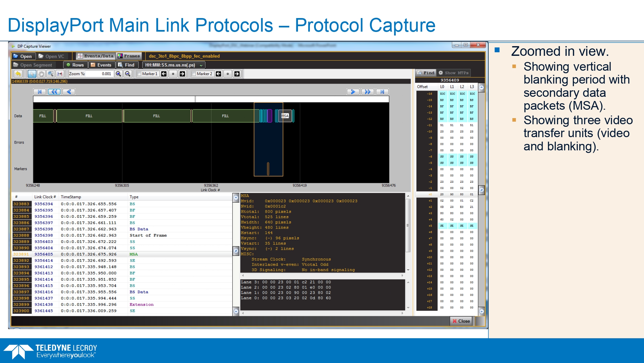Viewport: 644px width, 363px height.
Task: Toggle the Rows view button
Action: (75, 65)
